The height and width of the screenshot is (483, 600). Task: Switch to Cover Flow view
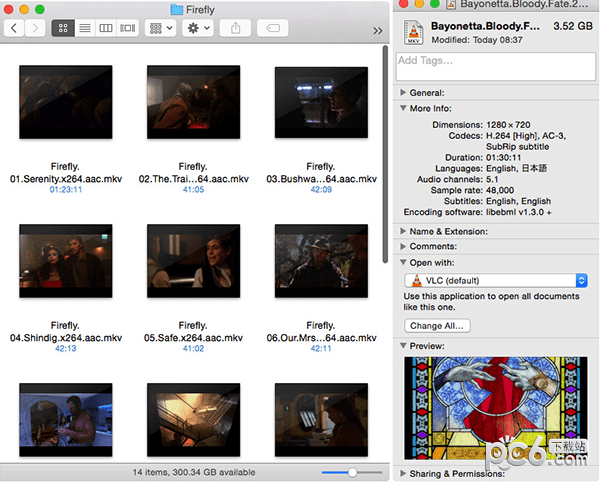point(127,28)
